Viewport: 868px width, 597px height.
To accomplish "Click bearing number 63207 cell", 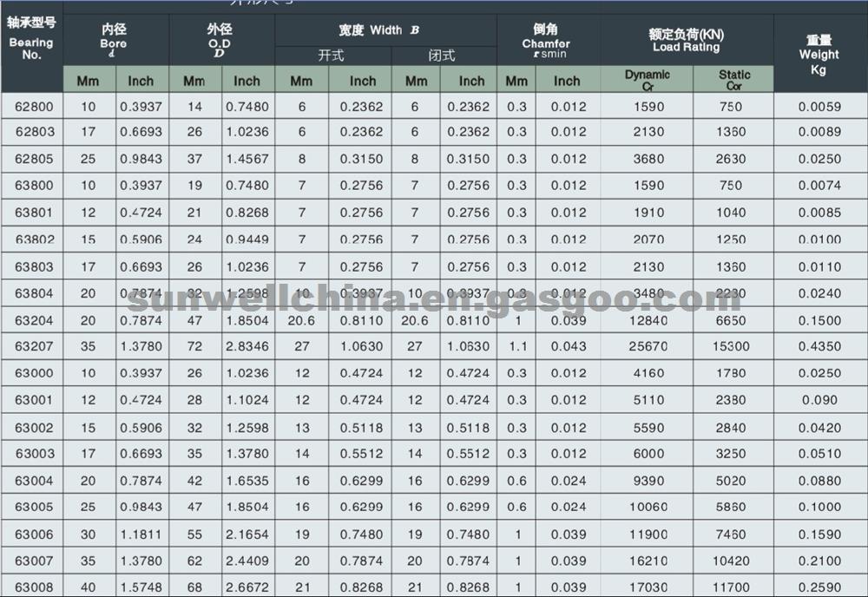I will (33, 346).
